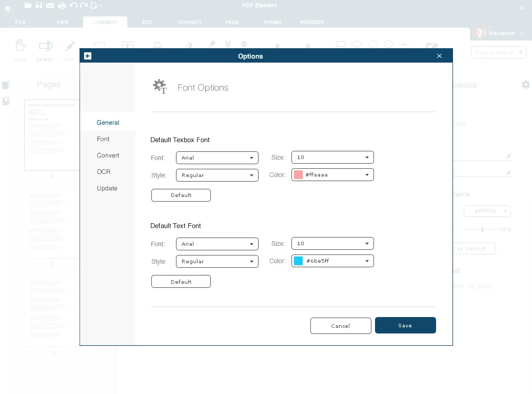Open the FORMS ribbon tab

coord(272,23)
